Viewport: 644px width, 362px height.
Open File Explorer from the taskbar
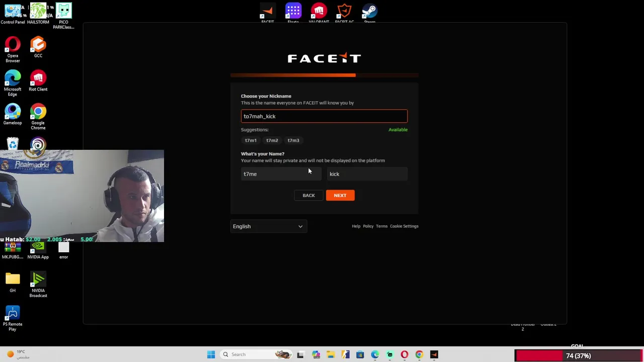tap(331, 354)
